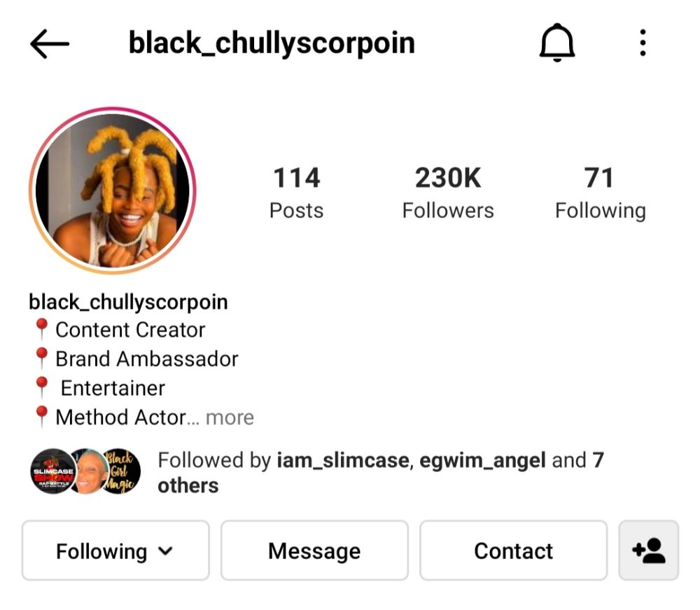The height and width of the screenshot is (610, 700).
Task: Open the three-dot options menu
Action: [x=643, y=43]
